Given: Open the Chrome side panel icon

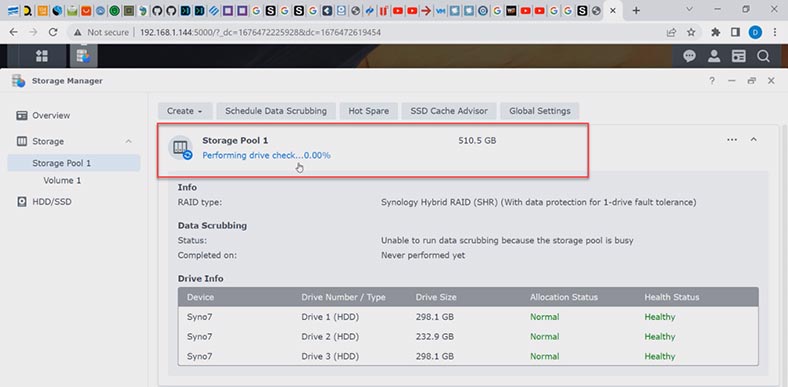Looking at the screenshot, I should click(735, 32).
